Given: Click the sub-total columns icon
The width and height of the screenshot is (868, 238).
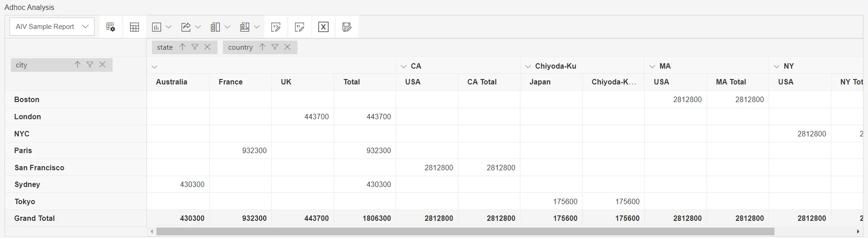Looking at the screenshot, I should coord(215,27).
